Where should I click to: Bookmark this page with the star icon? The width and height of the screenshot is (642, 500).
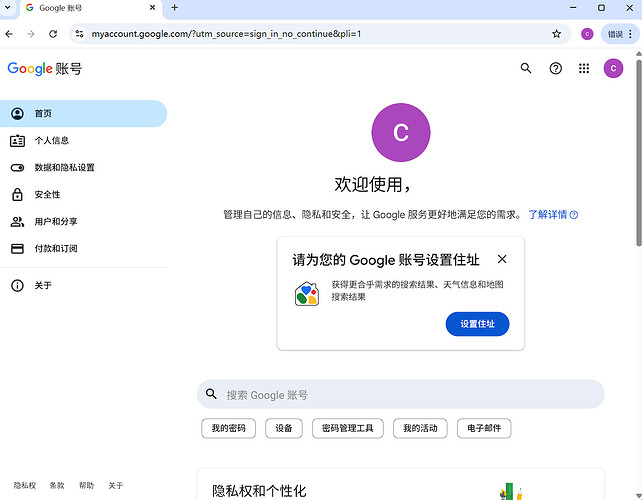(556, 34)
